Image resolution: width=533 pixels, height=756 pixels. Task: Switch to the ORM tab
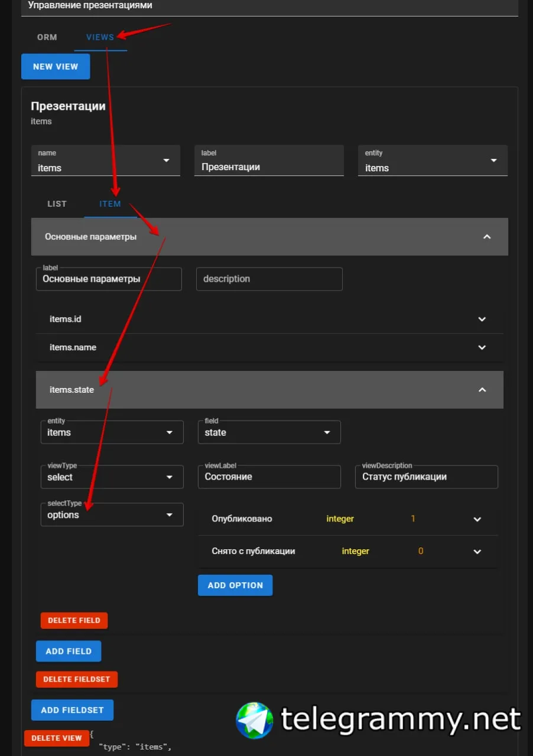[x=47, y=37]
